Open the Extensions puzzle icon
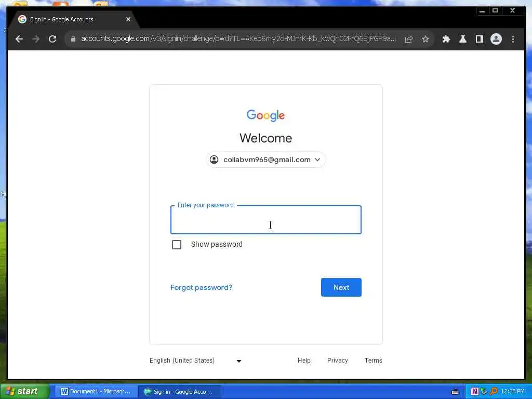Viewport: 532px width, 399px height. pos(446,39)
